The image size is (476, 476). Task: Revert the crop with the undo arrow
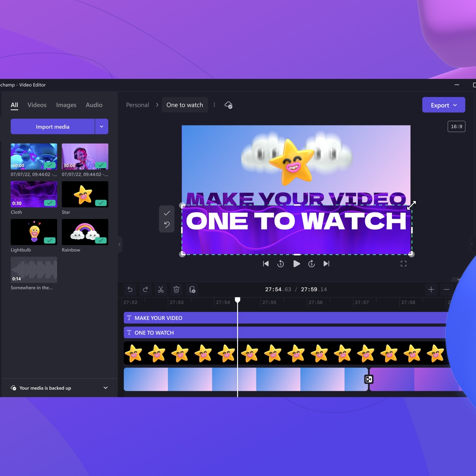(167, 225)
